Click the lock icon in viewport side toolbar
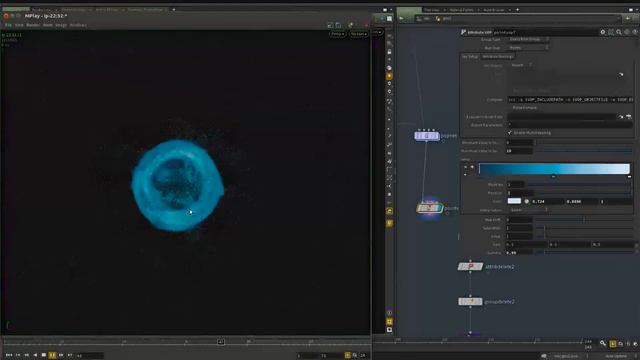The width and height of the screenshot is (640, 360). [389, 52]
